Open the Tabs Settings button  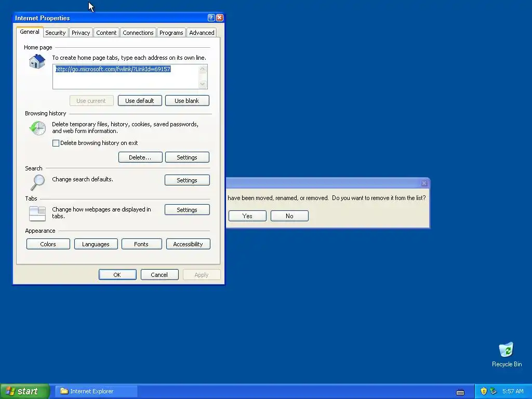187,210
